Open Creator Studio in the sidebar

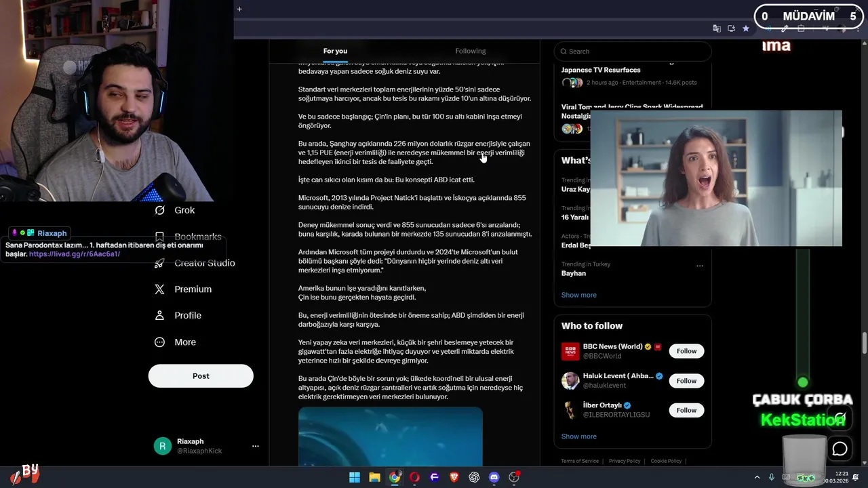pos(195,263)
